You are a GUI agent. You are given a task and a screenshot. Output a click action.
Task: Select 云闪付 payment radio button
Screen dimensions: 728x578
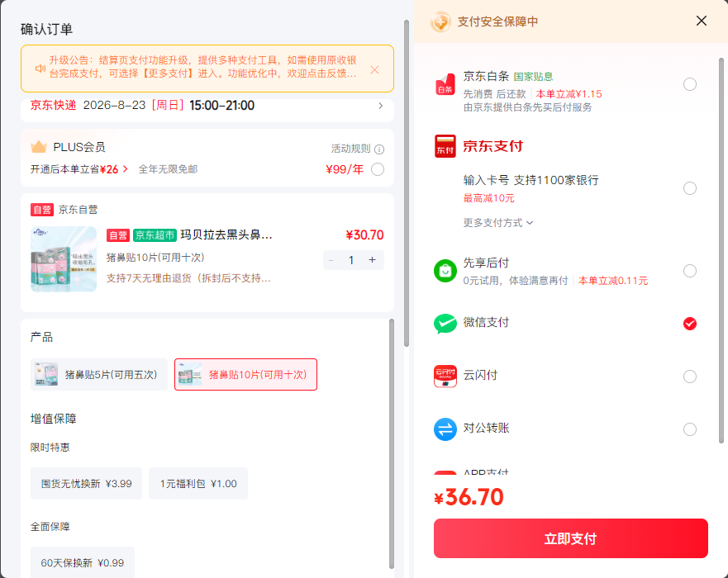tap(689, 377)
